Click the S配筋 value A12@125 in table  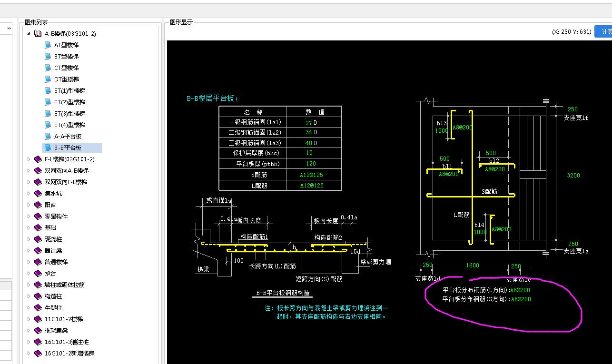pos(311,175)
